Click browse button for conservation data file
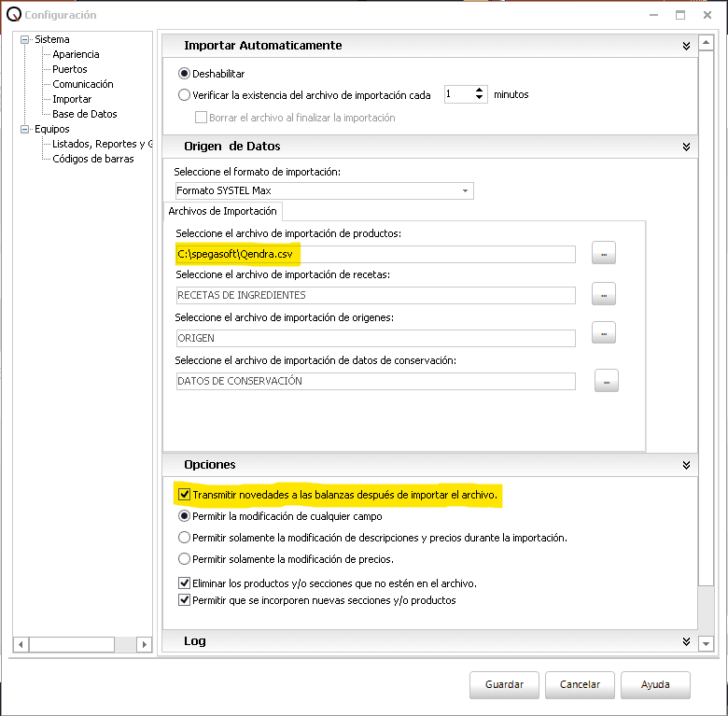Image resolution: width=728 pixels, height=716 pixels. pyautogui.click(x=607, y=381)
